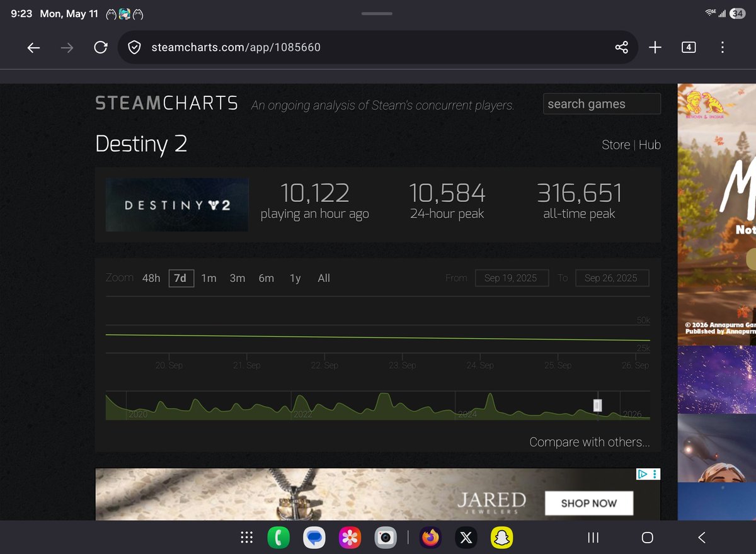Click 2024 on the navigator timeline
The width and height of the screenshot is (756, 554).
[x=467, y=414]
